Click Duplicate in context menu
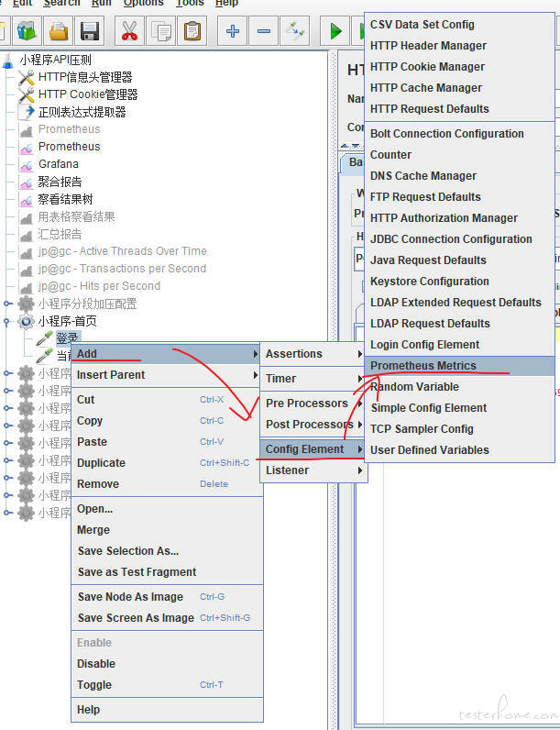The width and height of the screenshot is (560, 730). (167, 463)
